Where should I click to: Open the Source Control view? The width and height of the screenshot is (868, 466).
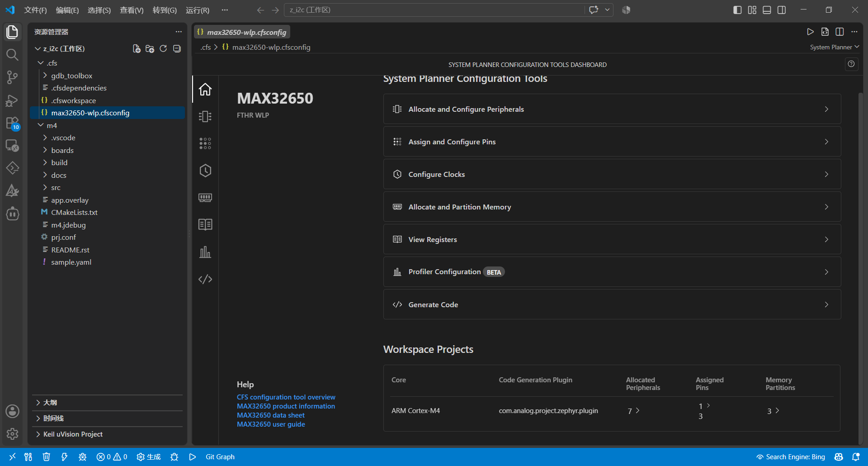point(12,77)
